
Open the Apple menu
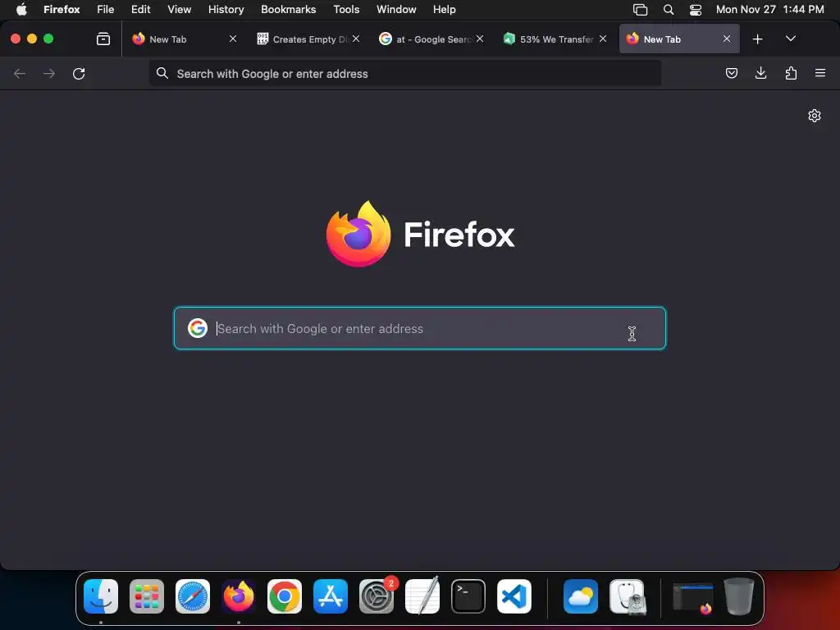coord(21,9)
